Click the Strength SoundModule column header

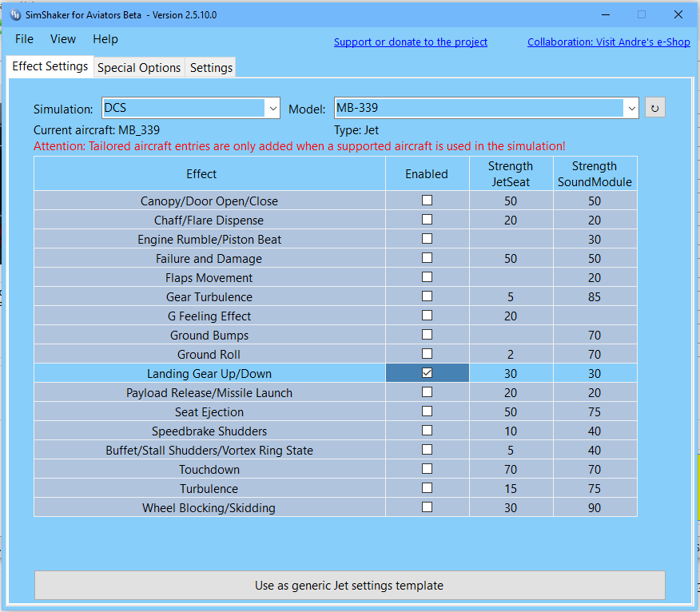[595, 173]
